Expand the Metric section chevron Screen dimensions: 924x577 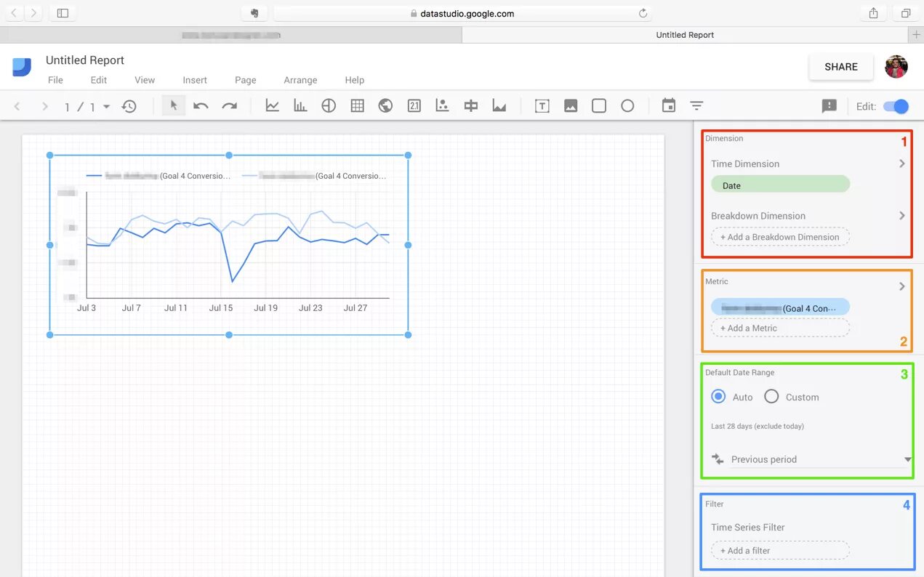click(901, 286)
